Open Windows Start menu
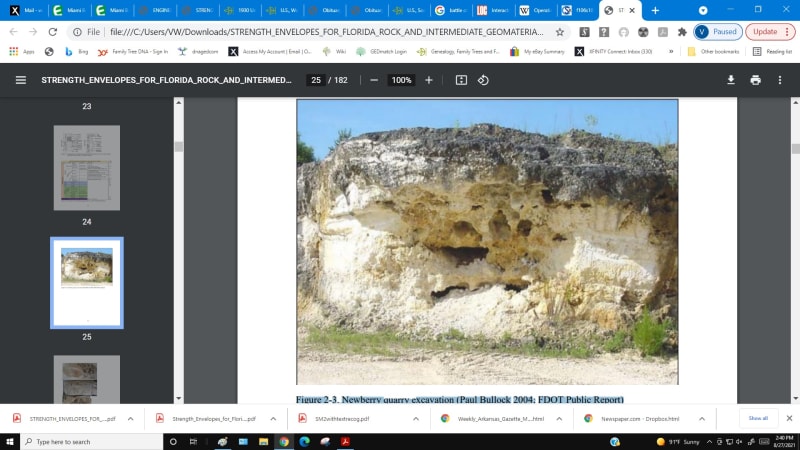This screenshot has height=450, width=800. point(10,441)
